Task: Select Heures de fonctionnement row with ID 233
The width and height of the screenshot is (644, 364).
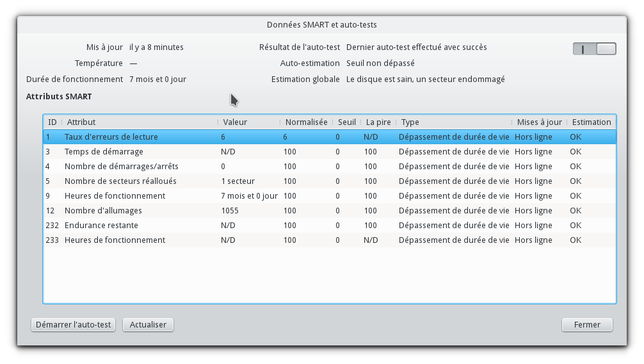Action: pos(330,240)
